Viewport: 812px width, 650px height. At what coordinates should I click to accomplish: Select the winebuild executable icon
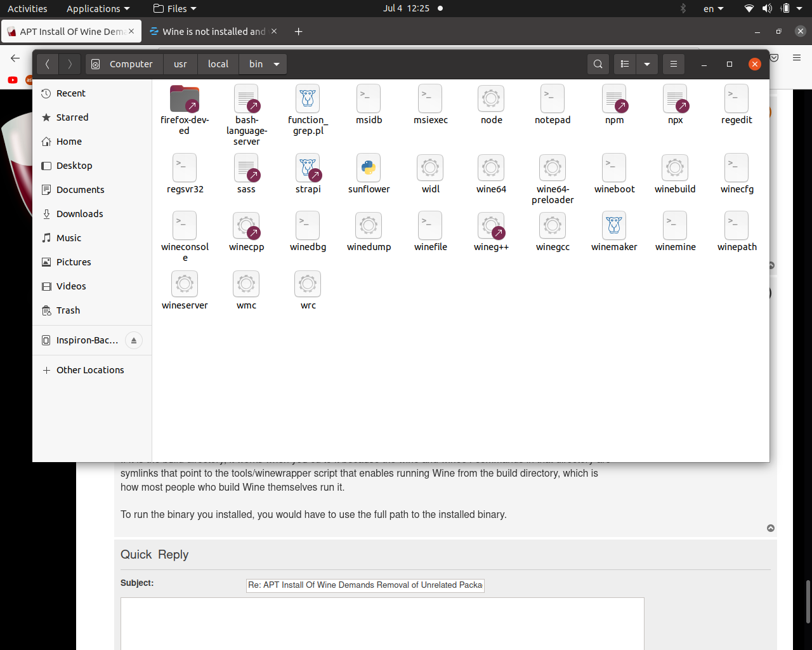675,168
